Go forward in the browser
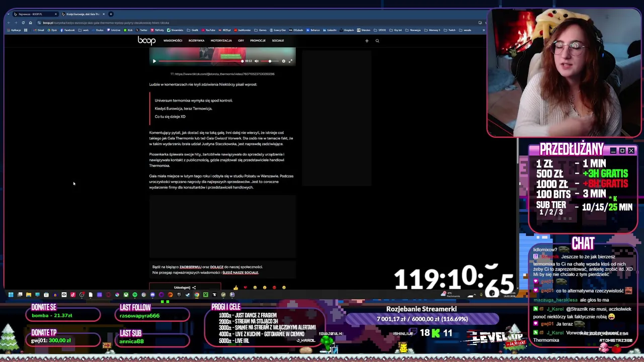 point(16,23)
